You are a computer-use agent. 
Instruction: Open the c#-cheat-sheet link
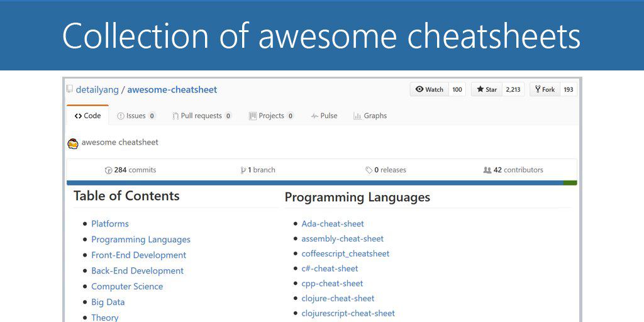tap(330, 268)
